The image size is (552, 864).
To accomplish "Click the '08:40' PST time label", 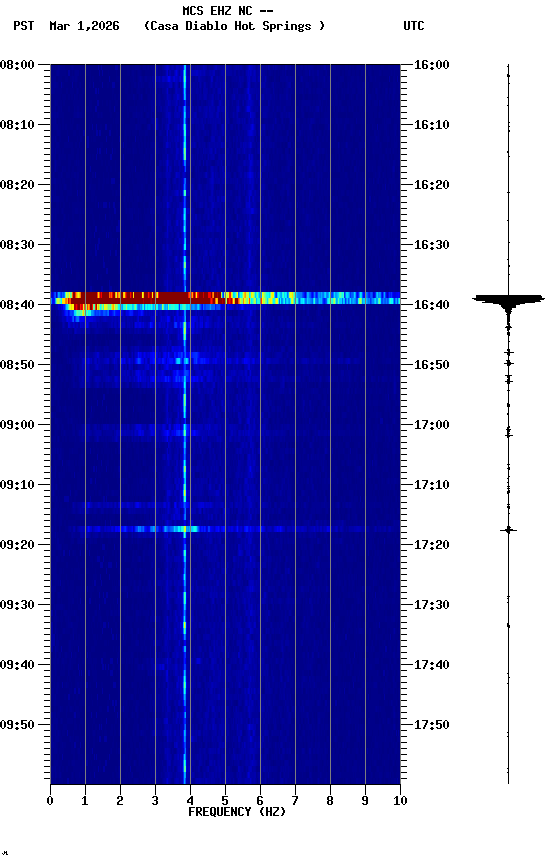I will pyautogui.click(x=17, y=305).
